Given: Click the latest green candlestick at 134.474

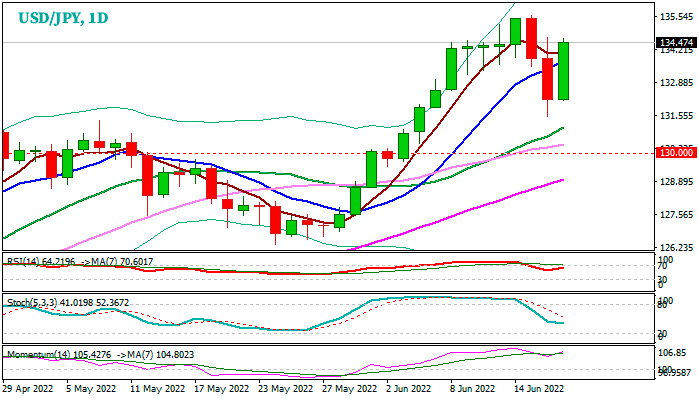Looking at the screenshot, I should (563, 70).
